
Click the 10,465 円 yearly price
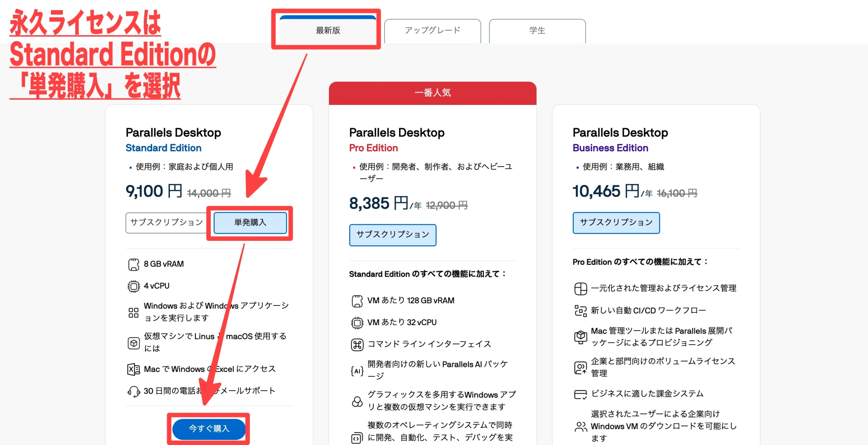pos(612,191)
